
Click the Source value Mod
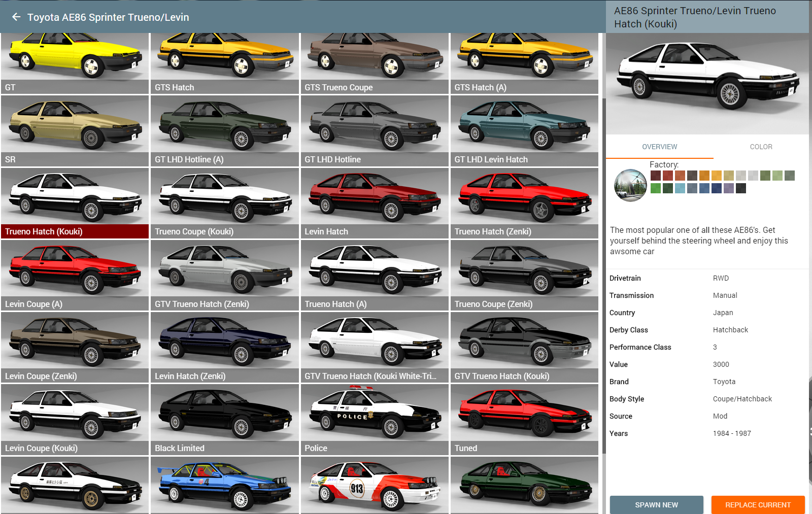[720, 416]
